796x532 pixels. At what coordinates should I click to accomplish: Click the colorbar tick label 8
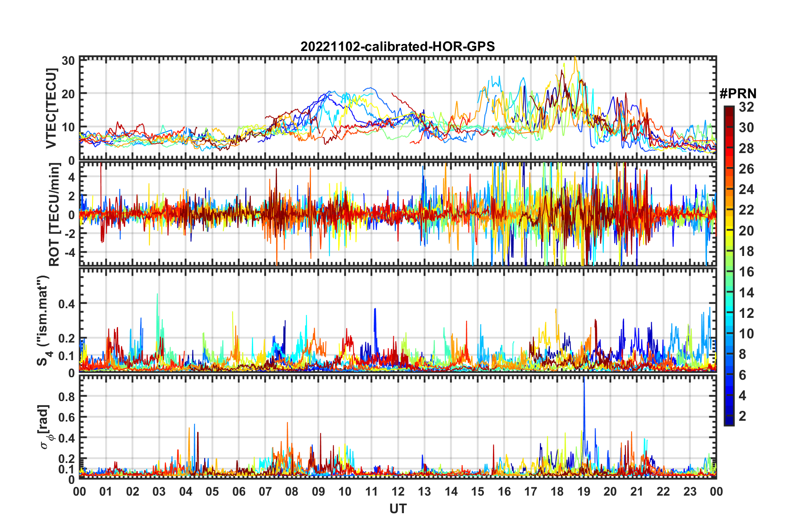click(x=742, y=354)
